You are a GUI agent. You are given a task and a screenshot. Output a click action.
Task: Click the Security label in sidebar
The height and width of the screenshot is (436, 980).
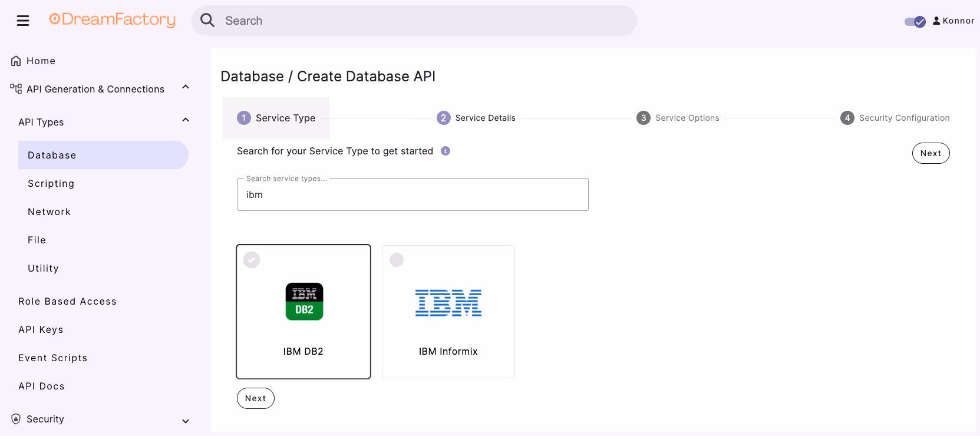point(45,419)
